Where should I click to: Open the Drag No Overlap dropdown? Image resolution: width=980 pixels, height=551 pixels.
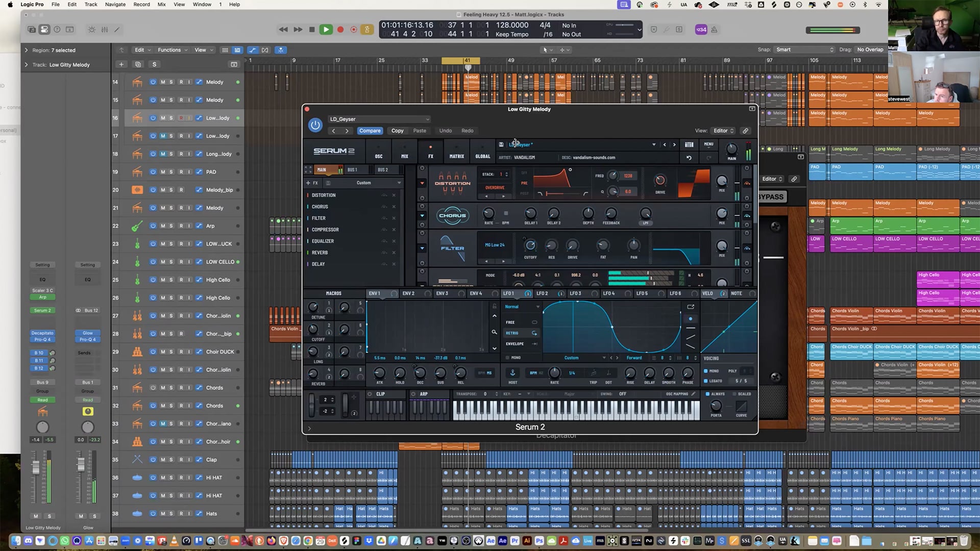click(870, 49)
